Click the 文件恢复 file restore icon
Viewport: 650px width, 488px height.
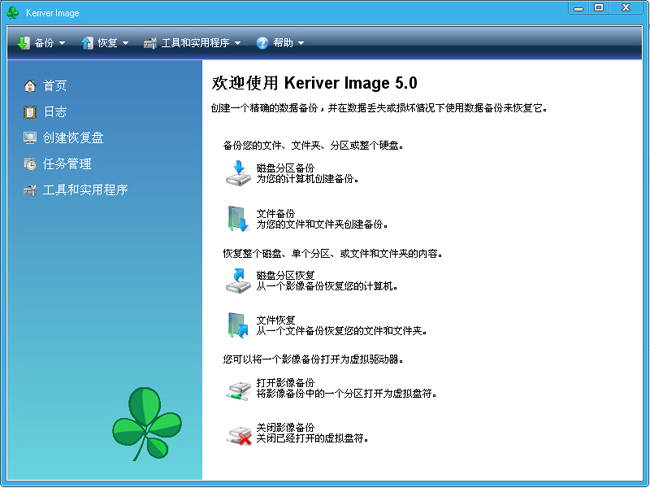click(x=238, y=325)
